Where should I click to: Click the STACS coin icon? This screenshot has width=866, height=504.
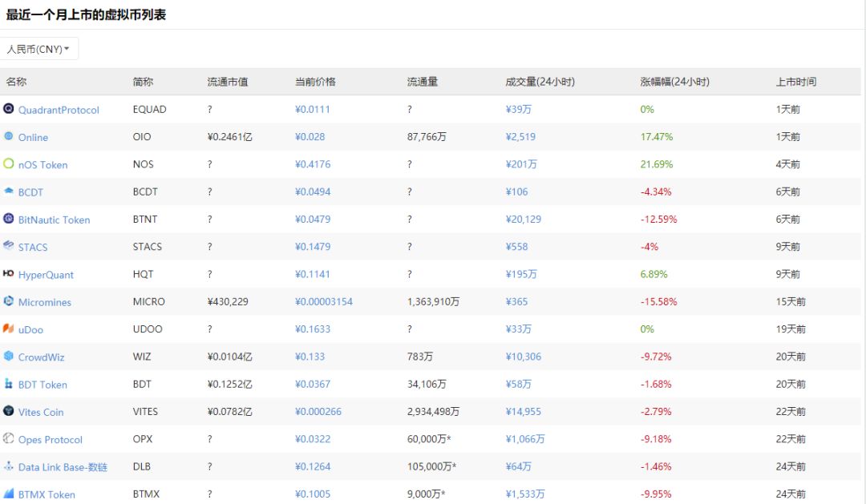[8, 246]
